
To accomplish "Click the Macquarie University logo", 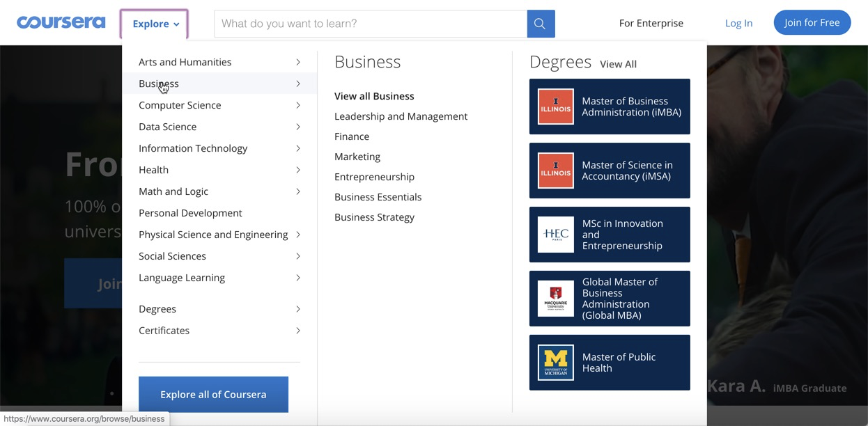I will click(556, 299).
